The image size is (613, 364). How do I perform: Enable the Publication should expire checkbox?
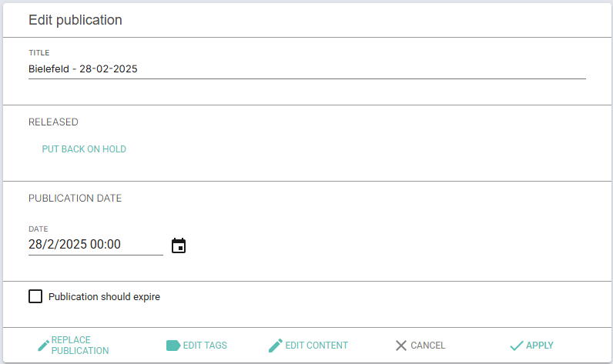click(35, 296)
